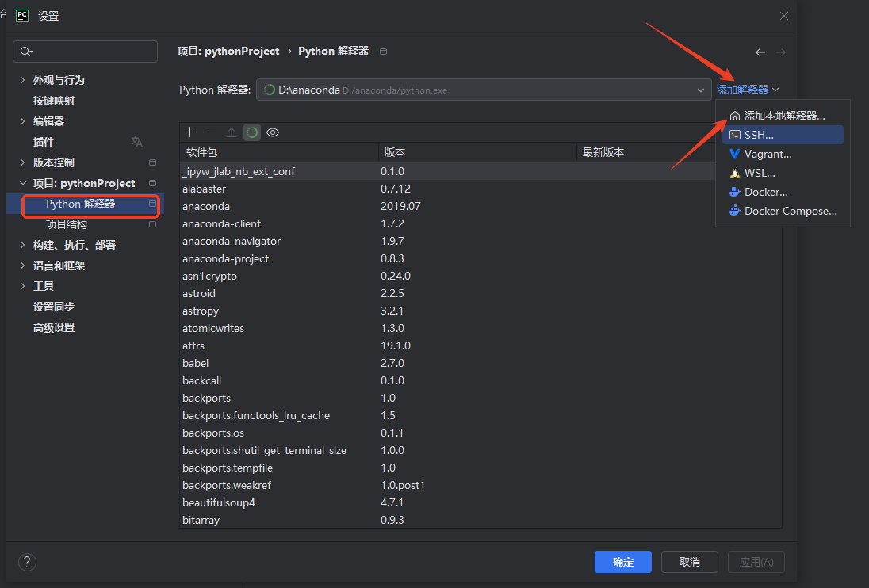Choose Docker... interpreter option

click(x=783, y=192)
